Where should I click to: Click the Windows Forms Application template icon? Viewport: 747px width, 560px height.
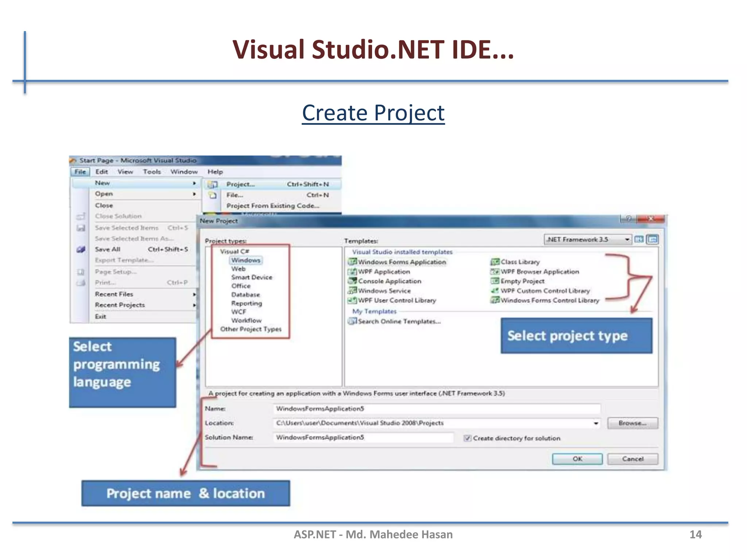pos(352,262)
